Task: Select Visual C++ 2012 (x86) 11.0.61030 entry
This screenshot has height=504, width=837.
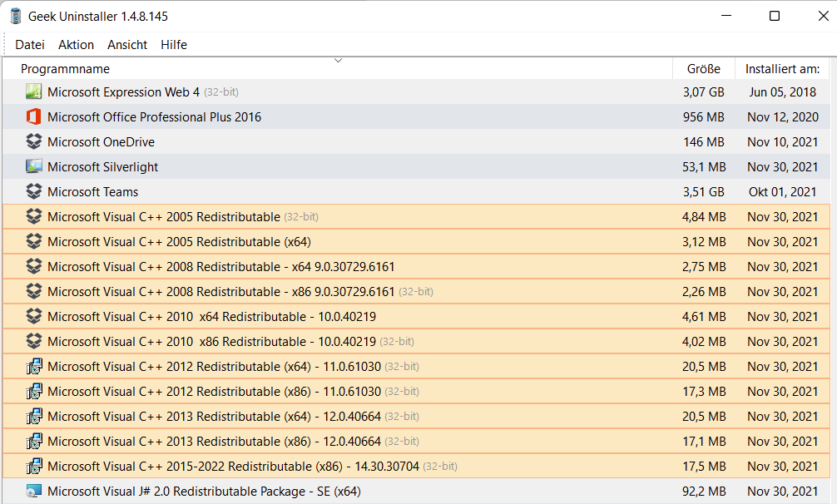Action: click(x=416, y=392)
